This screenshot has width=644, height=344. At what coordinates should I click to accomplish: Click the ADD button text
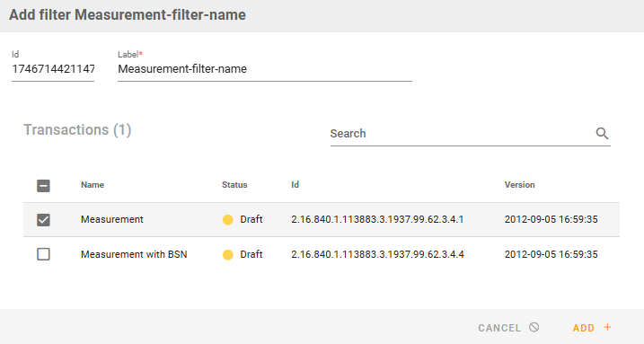pos(584,328)
